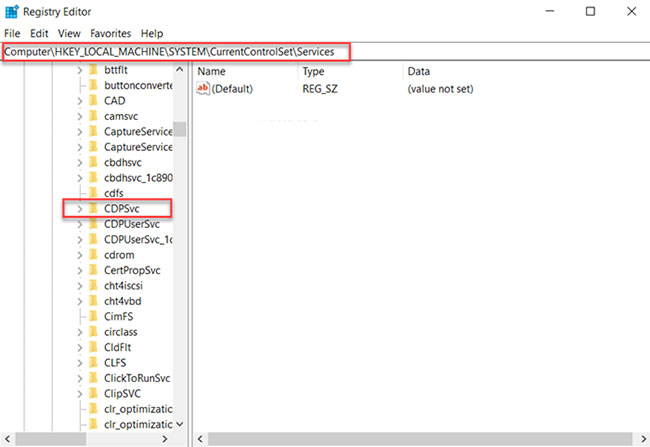Expand the ClipSVC key arrow
The width and height of the screenshot is (650, 447).
[x=79, y=393]
